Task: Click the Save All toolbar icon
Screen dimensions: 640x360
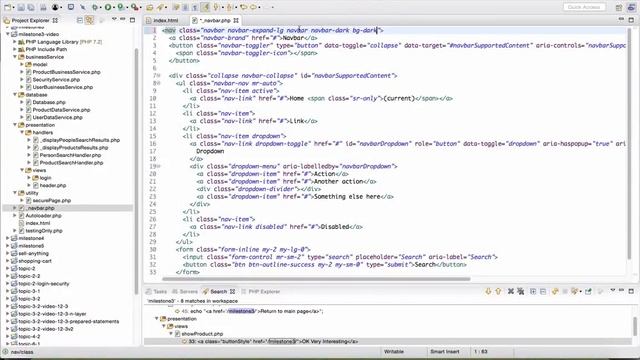Action: pos(31,7)
